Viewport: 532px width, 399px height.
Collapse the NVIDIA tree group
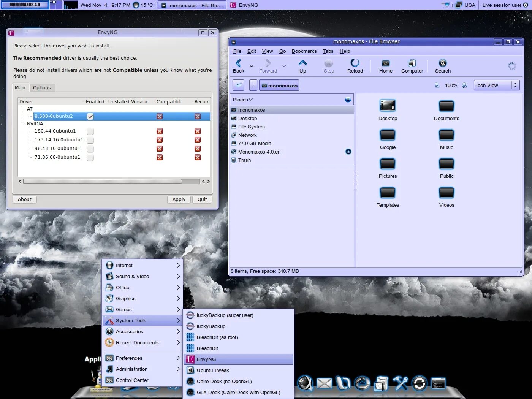(22, 124)
